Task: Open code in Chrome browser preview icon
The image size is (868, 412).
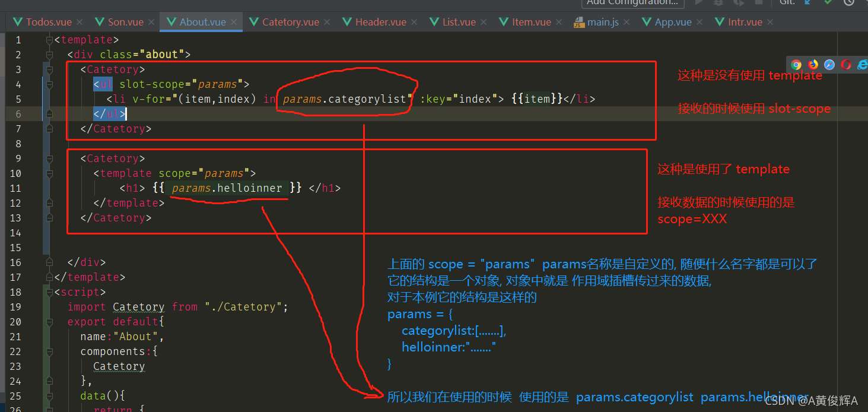Action: coord(796,65)
